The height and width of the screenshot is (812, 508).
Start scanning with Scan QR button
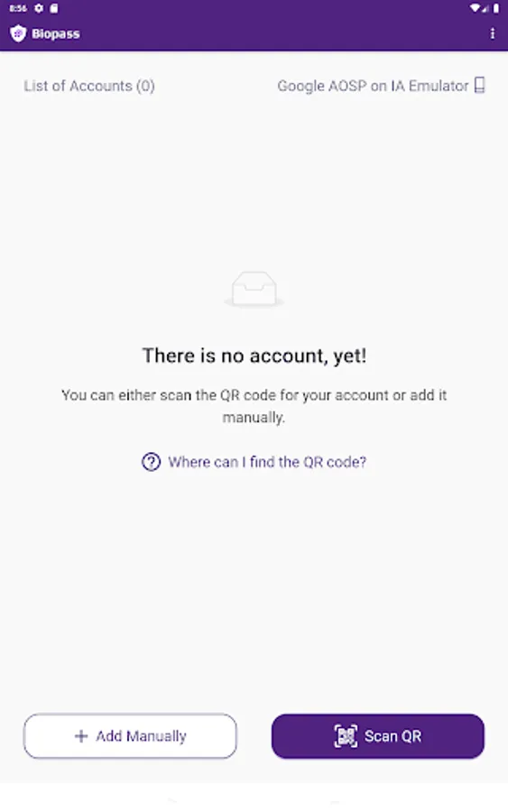pyautogui.click(x=378, y=736)
